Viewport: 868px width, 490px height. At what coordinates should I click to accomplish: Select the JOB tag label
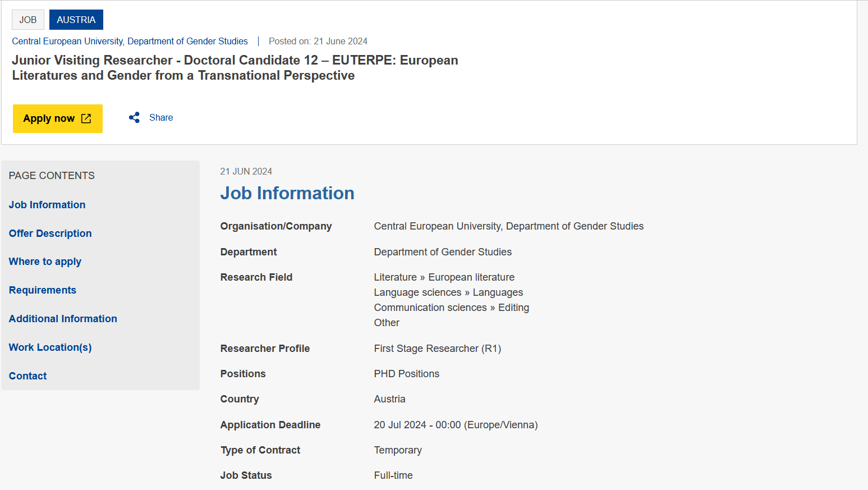coord(28,20)
